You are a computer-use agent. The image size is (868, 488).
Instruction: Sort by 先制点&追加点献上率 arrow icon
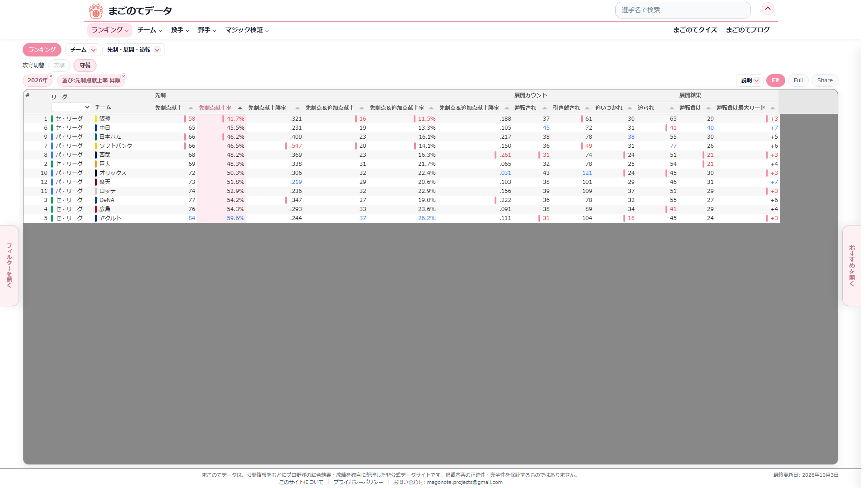point(431,108)
